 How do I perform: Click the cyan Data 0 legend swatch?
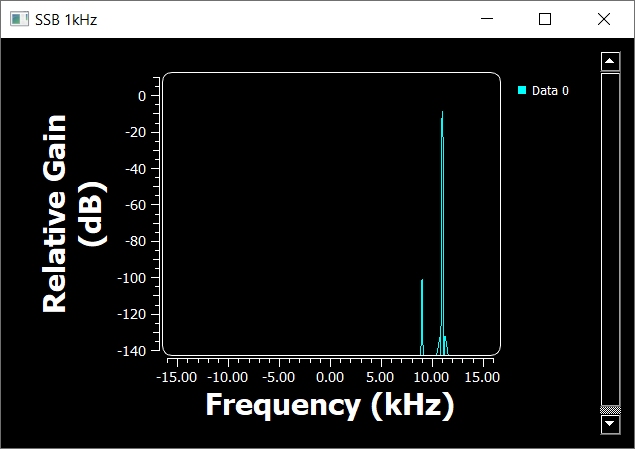click(x=522, y=91)
